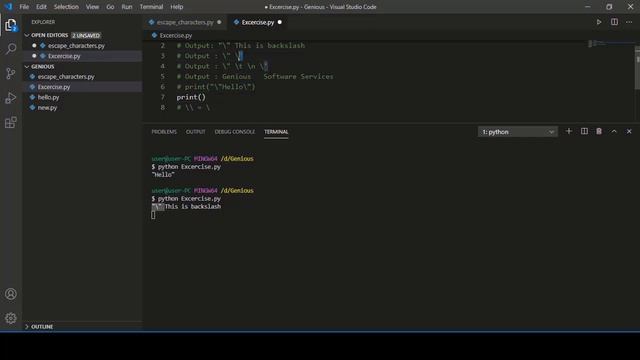Open the Explorer view in activity bar
Screen dimensions: 640x360
click(x=11, y=25)
